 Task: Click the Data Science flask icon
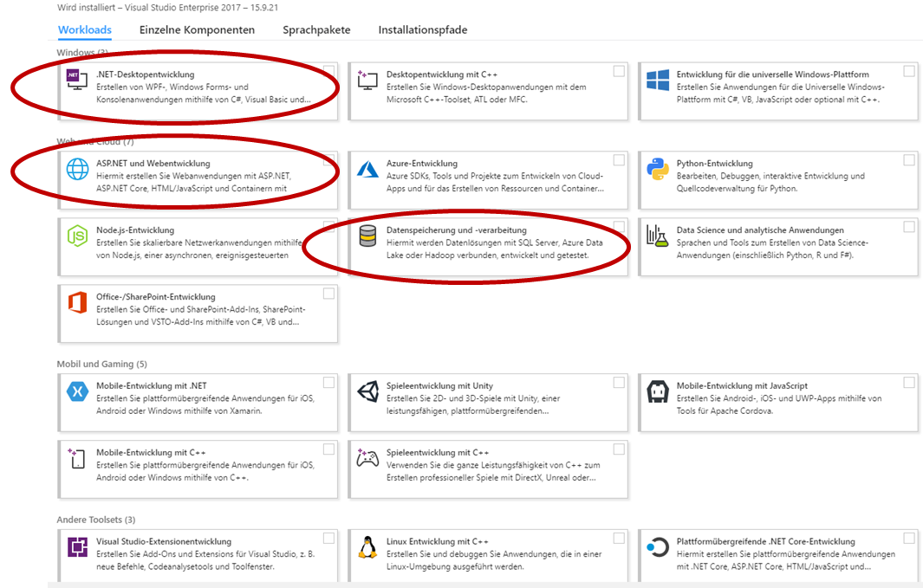658,236
